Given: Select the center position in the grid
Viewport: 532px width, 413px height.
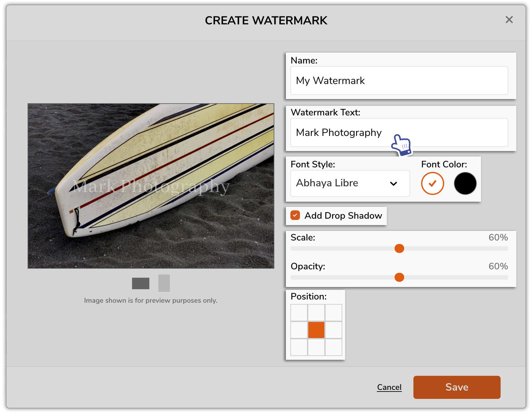Looking at the screenshot, I should (x=316, y=330).
